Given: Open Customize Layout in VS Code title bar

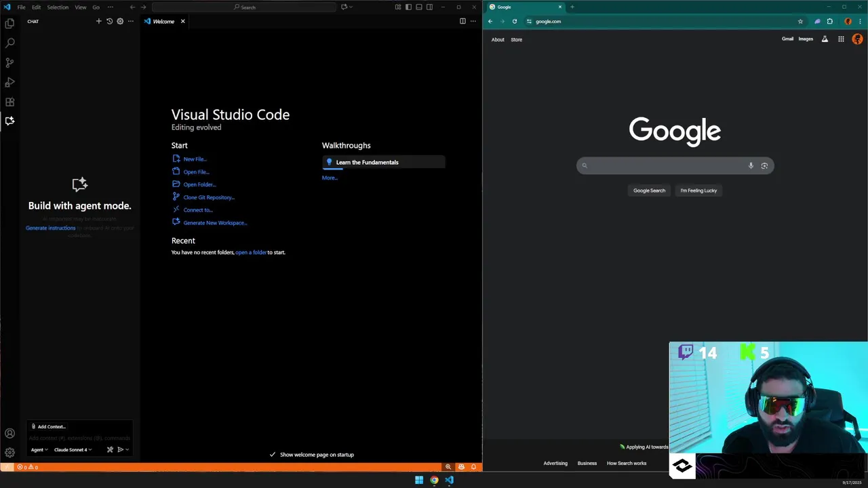Looking at the screenshot, I should [x=398, y=7].
